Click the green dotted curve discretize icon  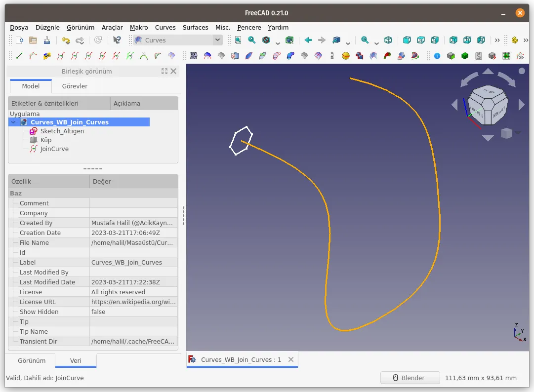pos(130,56)
